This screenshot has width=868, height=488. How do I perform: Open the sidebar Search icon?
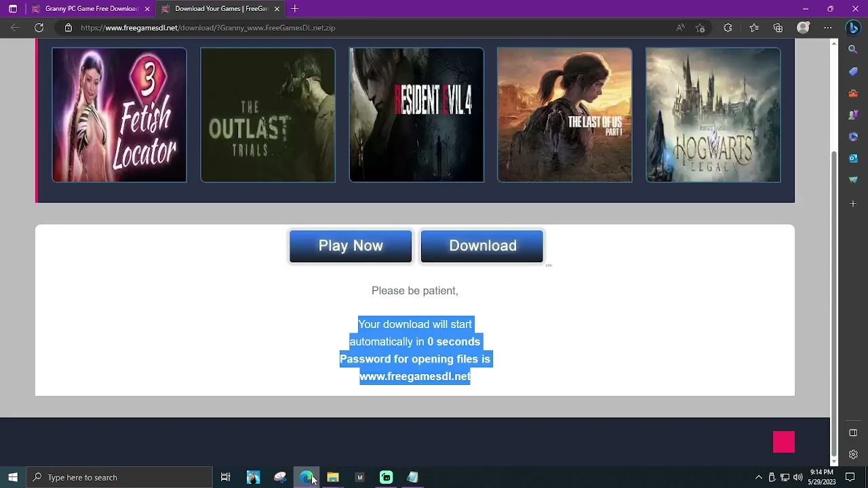[x=853, y=49]
